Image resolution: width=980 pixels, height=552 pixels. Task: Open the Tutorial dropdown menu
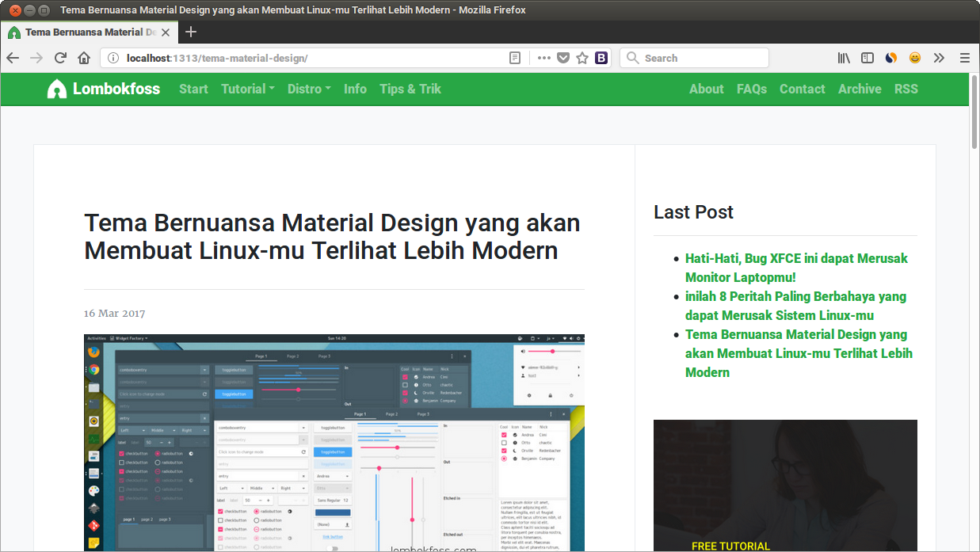click(247, 89)
